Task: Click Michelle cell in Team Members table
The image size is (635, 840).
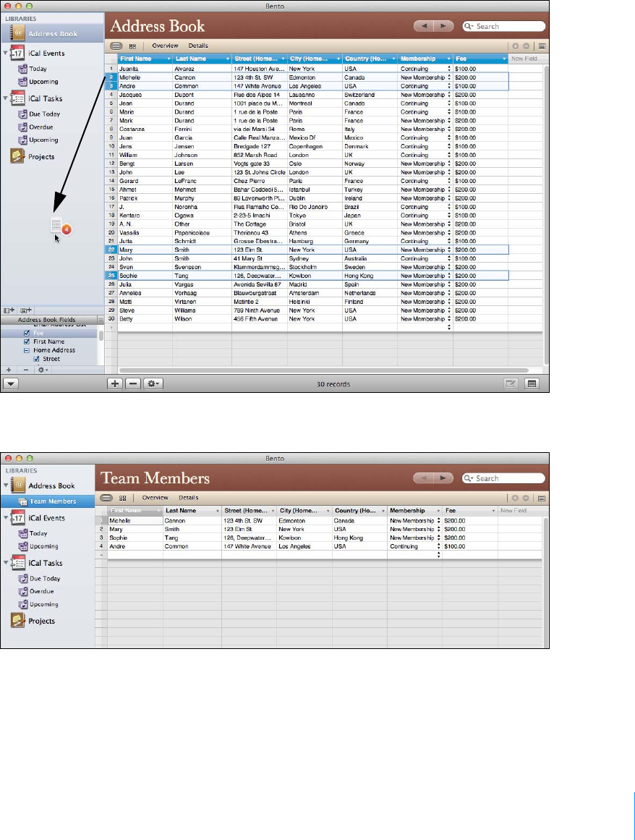Action: coord(135,521)
